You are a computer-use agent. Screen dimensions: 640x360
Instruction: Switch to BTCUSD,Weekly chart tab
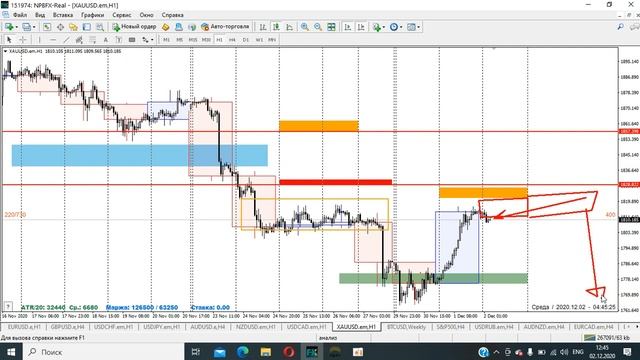click(x=406, y=327)
